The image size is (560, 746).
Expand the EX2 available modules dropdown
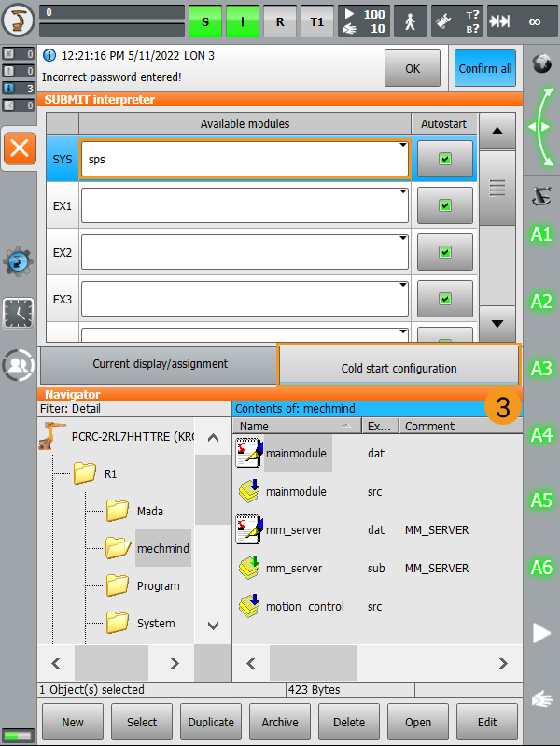coord(245,252)
